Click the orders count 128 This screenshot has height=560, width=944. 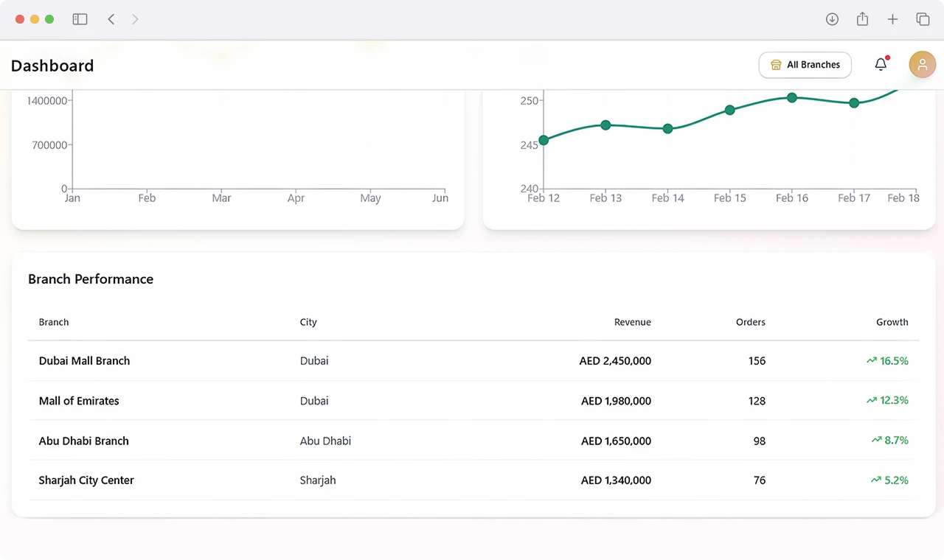click(757, 401)
